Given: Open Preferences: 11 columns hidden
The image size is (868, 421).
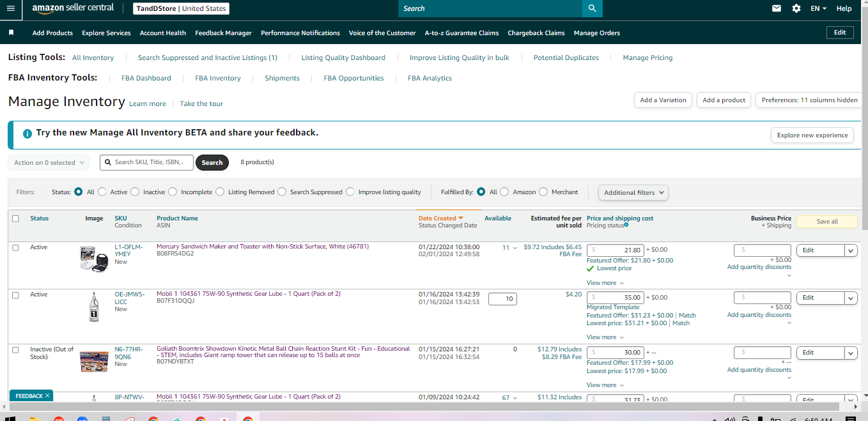Looking at the screenshot, I should coord(809,100).
